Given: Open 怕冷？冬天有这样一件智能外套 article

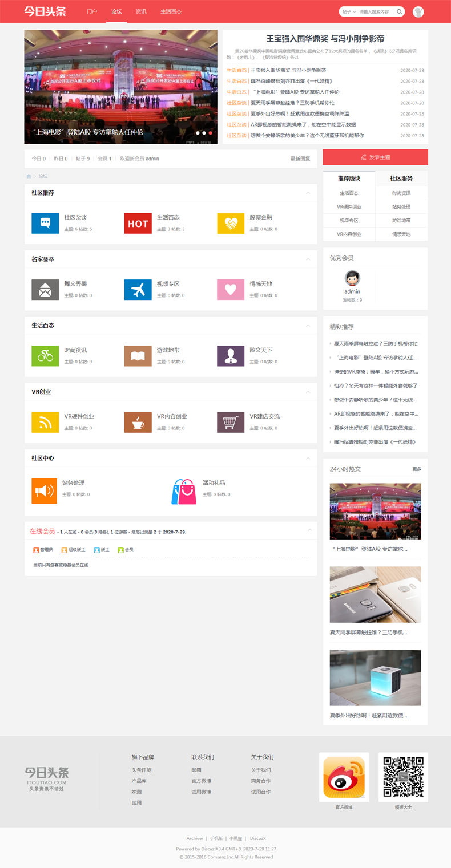Looking at the screenshot, I should tap(376, 386).
